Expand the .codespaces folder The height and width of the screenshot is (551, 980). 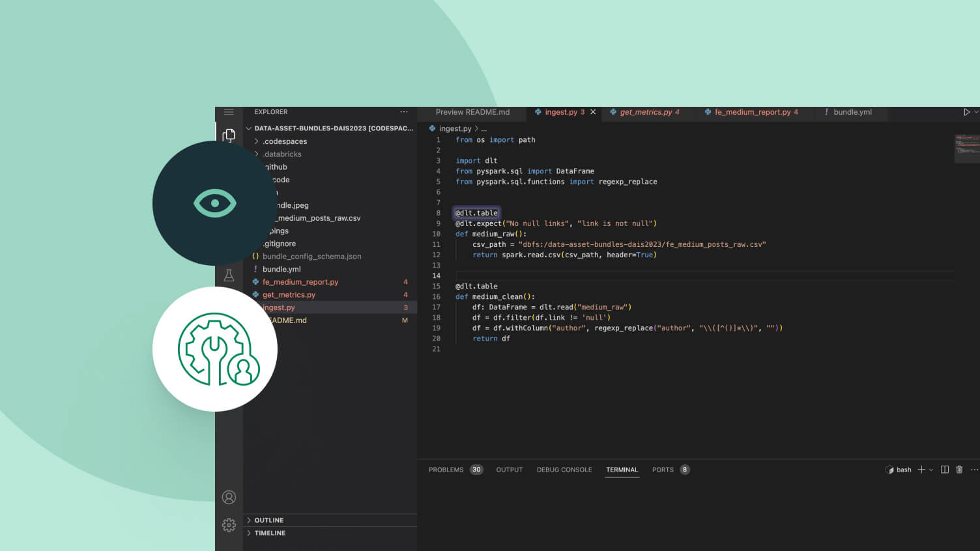coord(285,141)
